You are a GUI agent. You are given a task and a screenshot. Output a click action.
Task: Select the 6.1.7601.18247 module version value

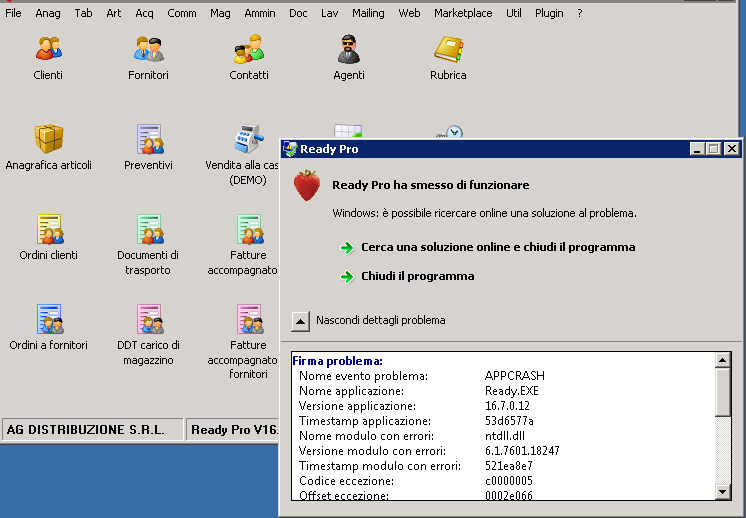(522, 451)
